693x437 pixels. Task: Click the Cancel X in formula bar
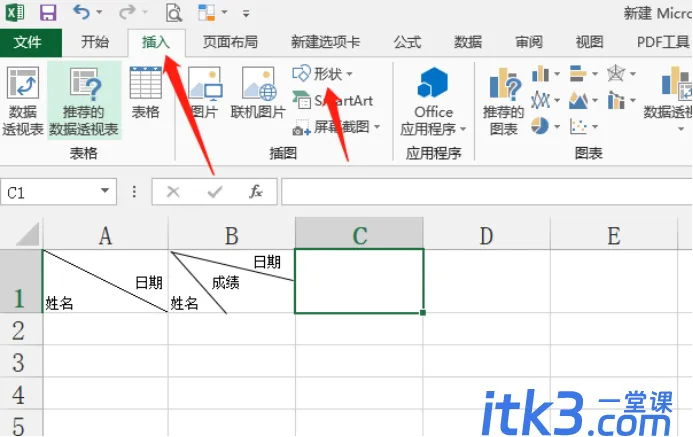coord(173,192)
